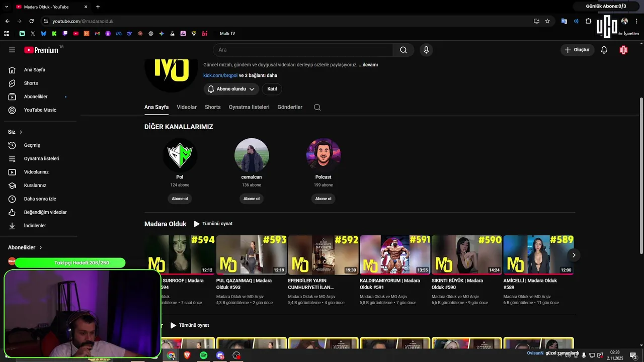
Task: Click the youtube.com address bar URL
Action: pyautogui.click(x=83, y=21)
